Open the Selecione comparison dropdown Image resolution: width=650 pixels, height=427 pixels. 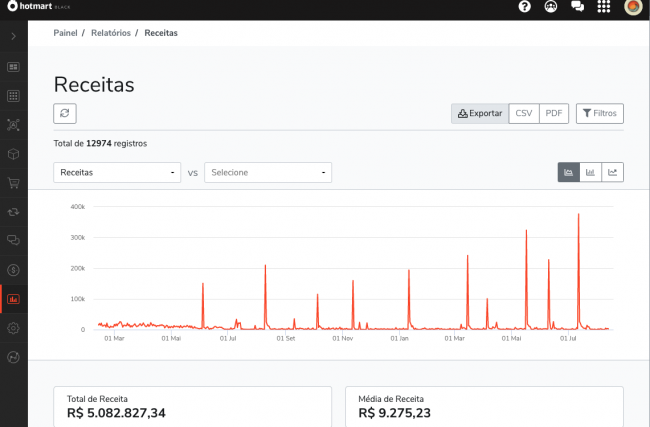[267, 172]
